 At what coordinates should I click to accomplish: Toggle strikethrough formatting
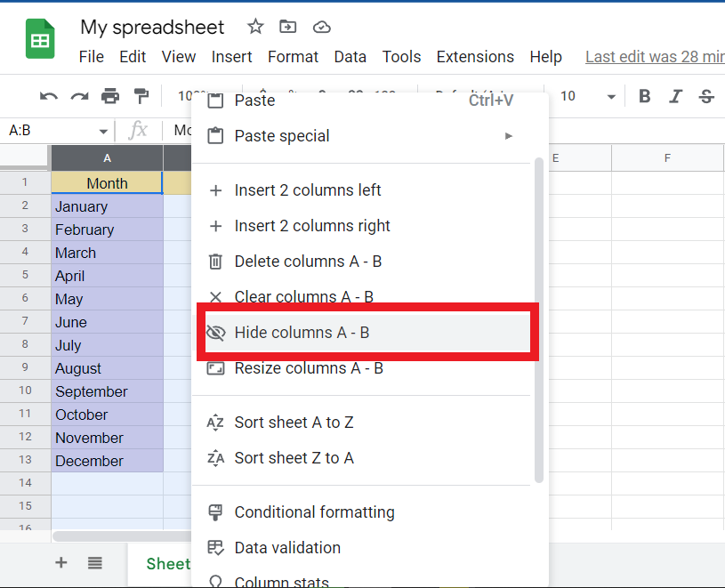tap(706, 96)
